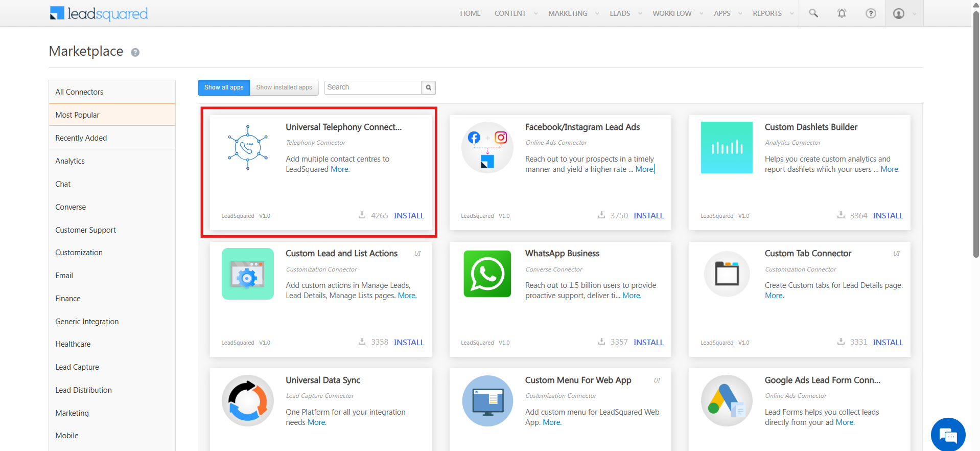Click the WhatsApp Business green icon
This screenshot has height=451, width=980.
487,274
